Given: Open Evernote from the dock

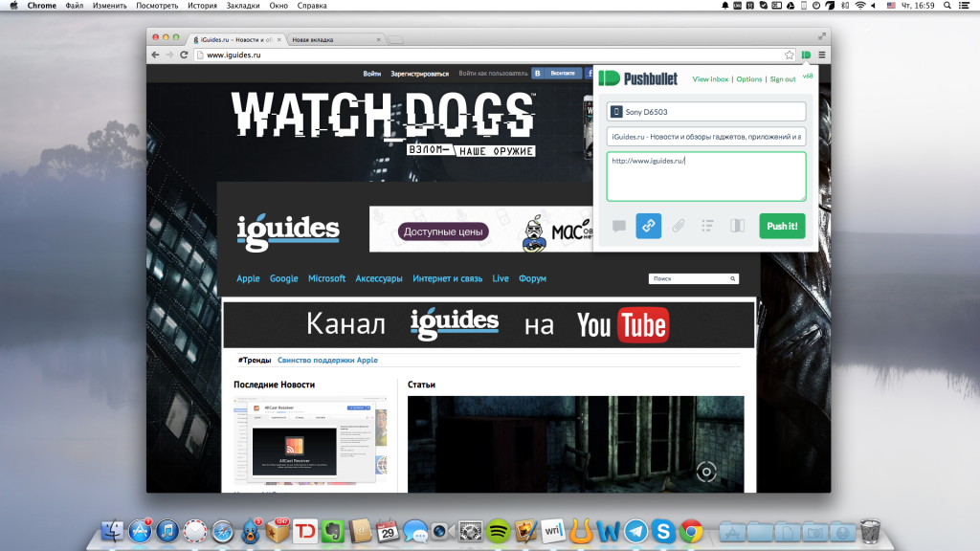Looking at the screenshot, I should [x=332, y=531].
